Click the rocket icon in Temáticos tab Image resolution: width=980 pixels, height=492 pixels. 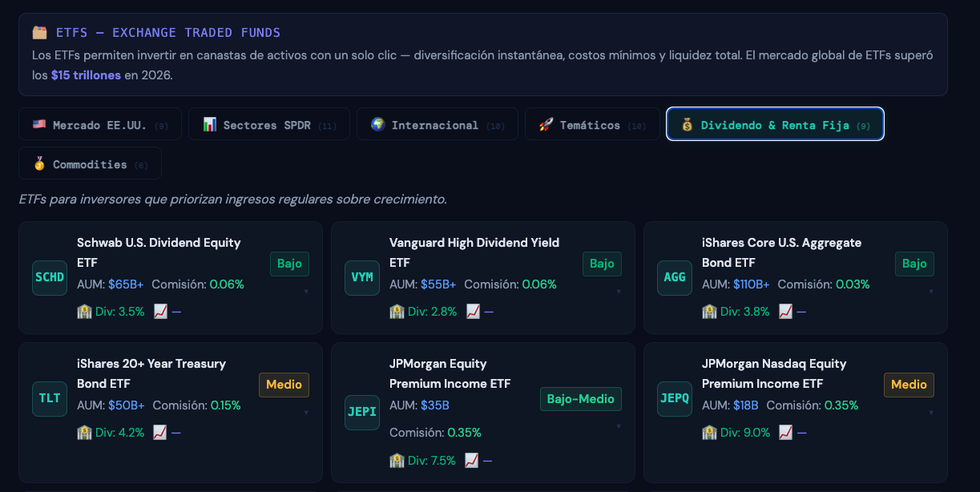546,124
